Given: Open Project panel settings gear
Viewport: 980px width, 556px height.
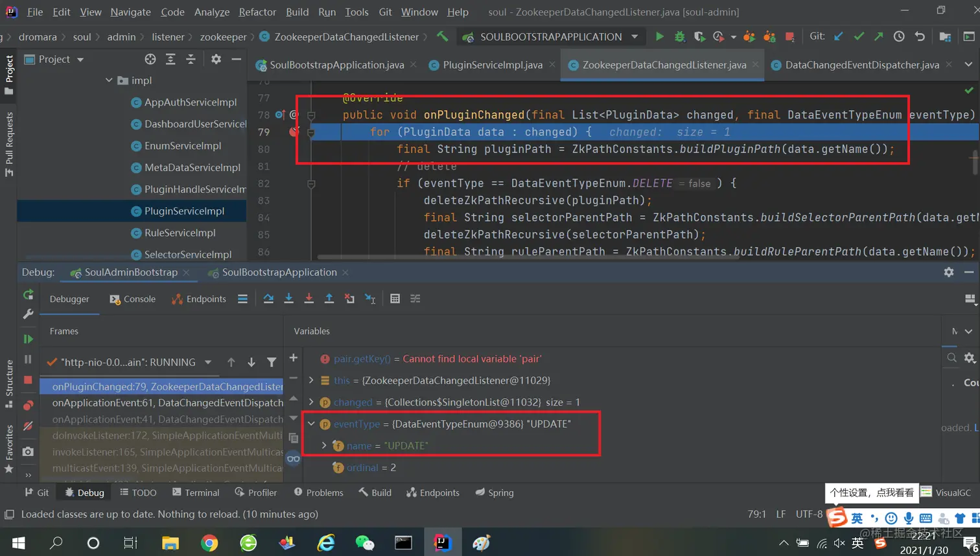Looking at the screenshot, I should (216, 59).
